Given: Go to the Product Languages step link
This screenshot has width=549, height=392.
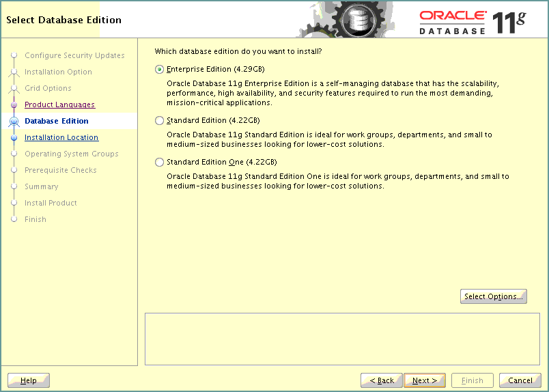Looking at the screenshot, I should coord(59,104).
